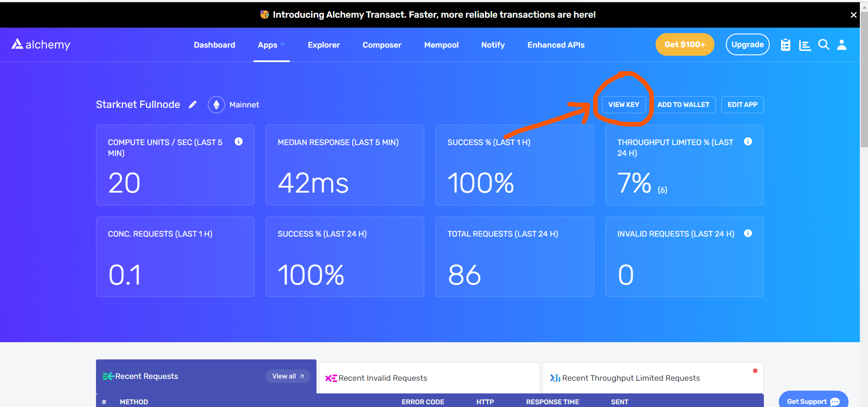
Task: Click the Alchemy logo
Action: click(x=41, y=44)
